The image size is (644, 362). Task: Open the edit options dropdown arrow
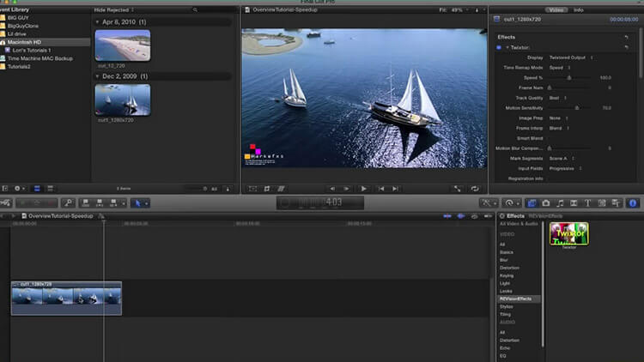123,202
